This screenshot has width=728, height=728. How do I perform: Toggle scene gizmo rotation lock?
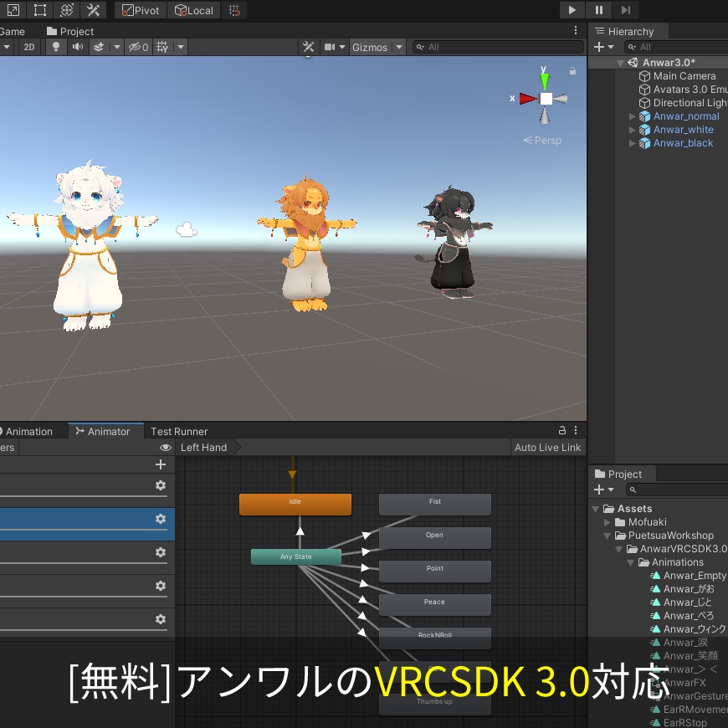coord(573,70)
